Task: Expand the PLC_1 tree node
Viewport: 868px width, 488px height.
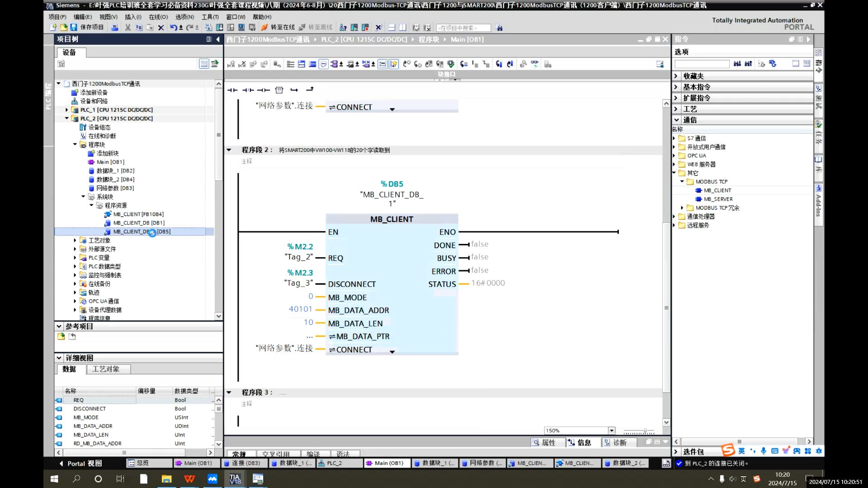Action: [x=66, y=110]
